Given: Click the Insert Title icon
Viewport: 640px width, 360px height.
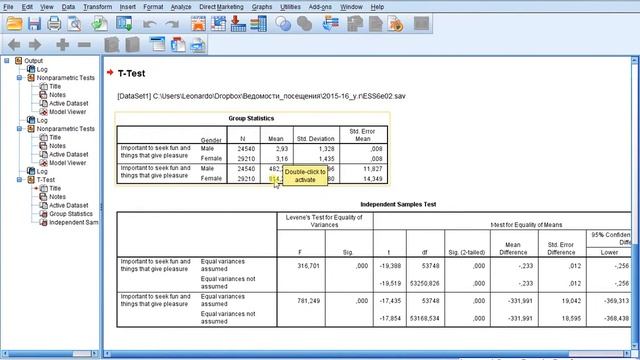Looking at the screenshot, I should point(178,44).
